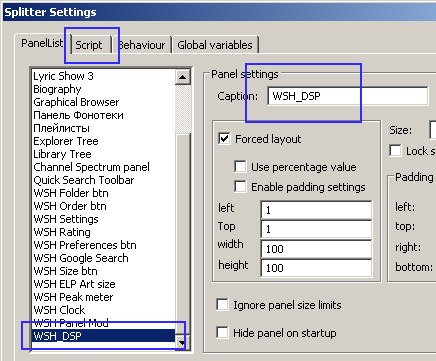Click the width input field
Image resolution: width=436 pixels, height=361 pixels.
point(316,249)
